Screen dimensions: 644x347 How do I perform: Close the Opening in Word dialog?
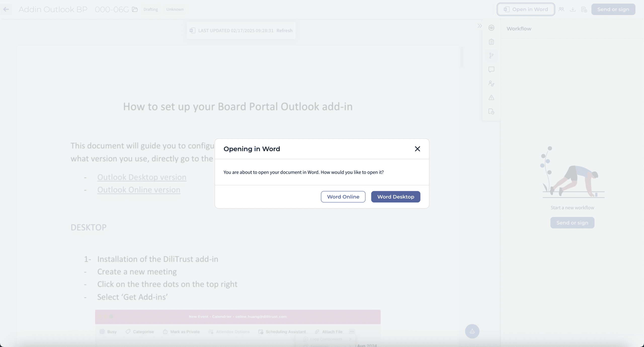[417, 149]
